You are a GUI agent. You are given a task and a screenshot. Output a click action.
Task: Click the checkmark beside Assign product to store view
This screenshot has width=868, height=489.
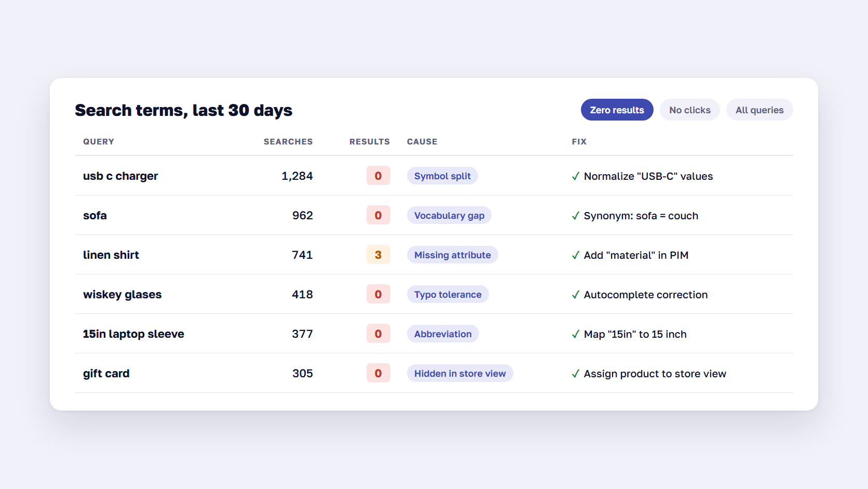575,374
